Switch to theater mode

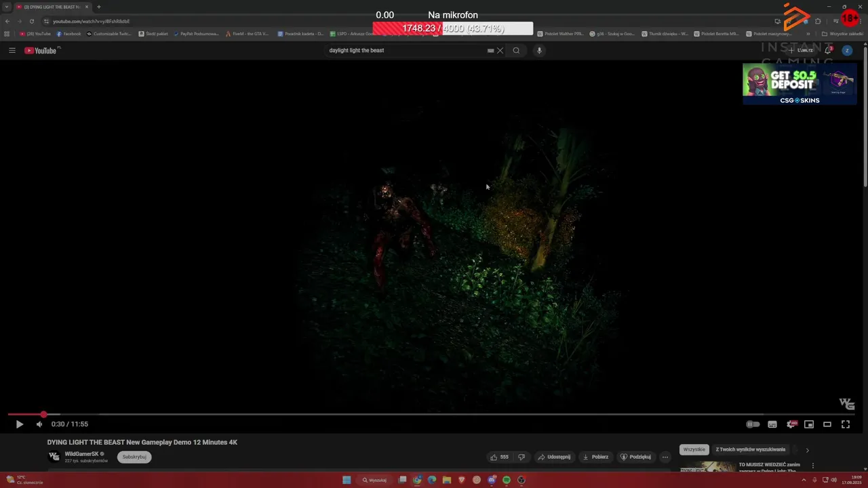(x=827, y=424)
